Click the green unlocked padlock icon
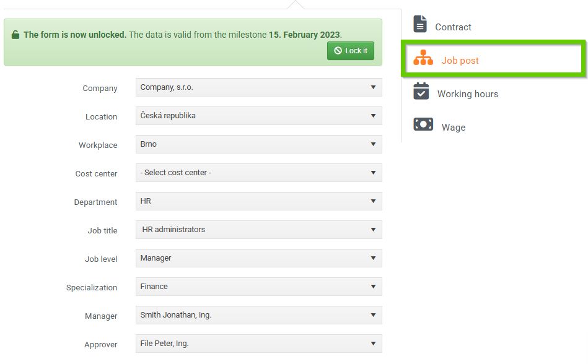The width and height of the screenshot is (588, 364). point(15,35)
